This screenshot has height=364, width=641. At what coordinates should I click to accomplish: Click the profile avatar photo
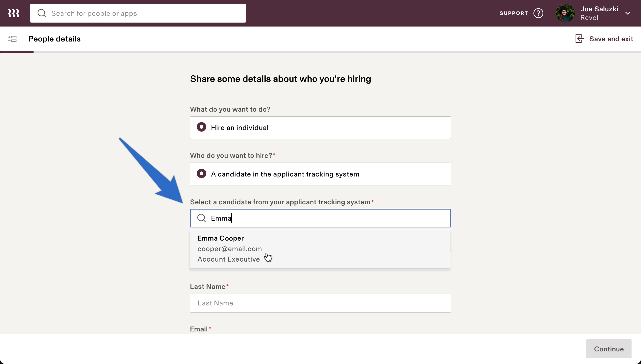click(x=565, y=13)
